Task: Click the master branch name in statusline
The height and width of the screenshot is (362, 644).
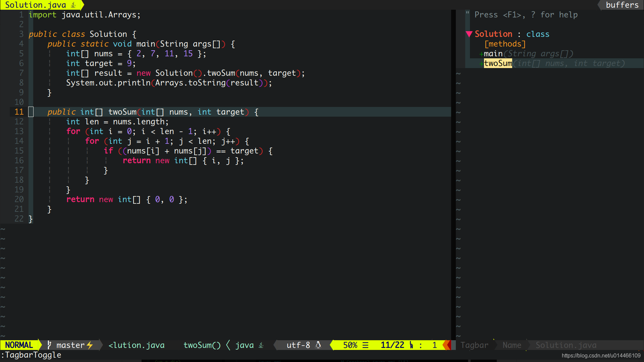Action: [x=70, y=345]
